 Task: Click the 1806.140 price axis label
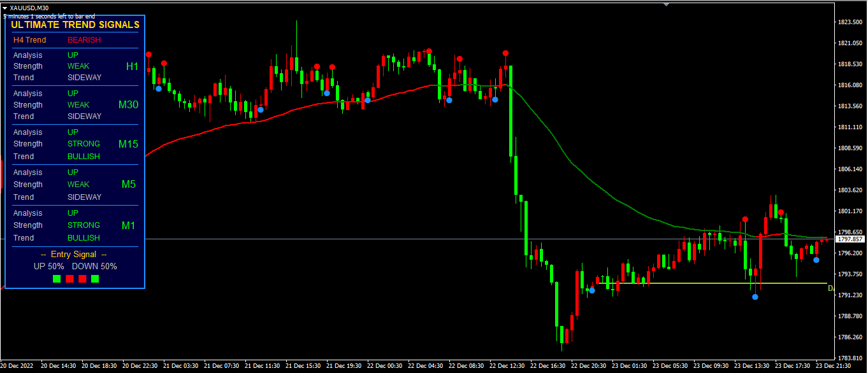851,169
